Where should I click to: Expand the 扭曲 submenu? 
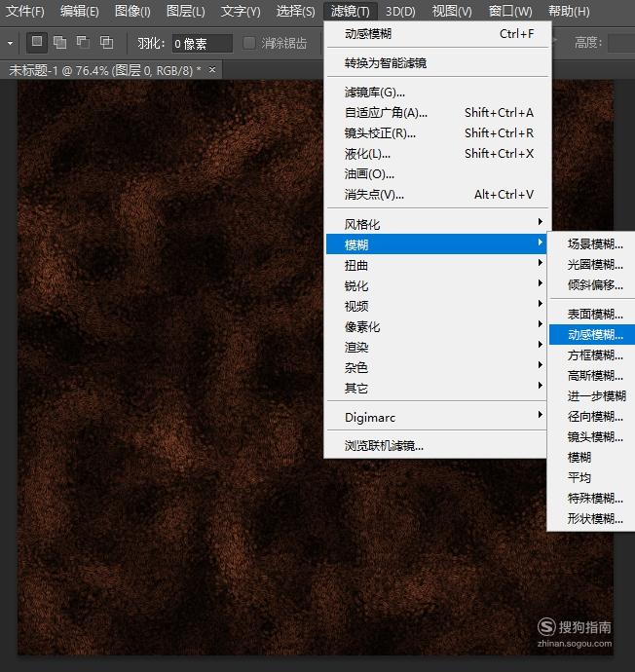coord(436,265)
